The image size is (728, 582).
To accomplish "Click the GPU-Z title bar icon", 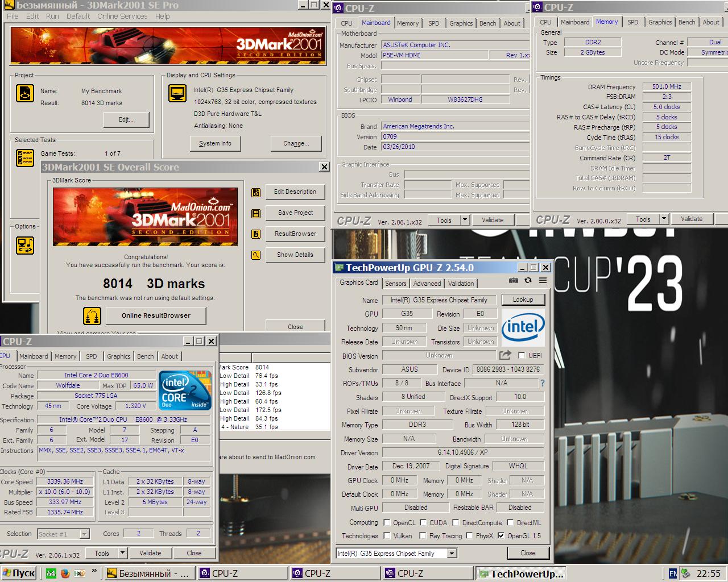I will (340, 268).
